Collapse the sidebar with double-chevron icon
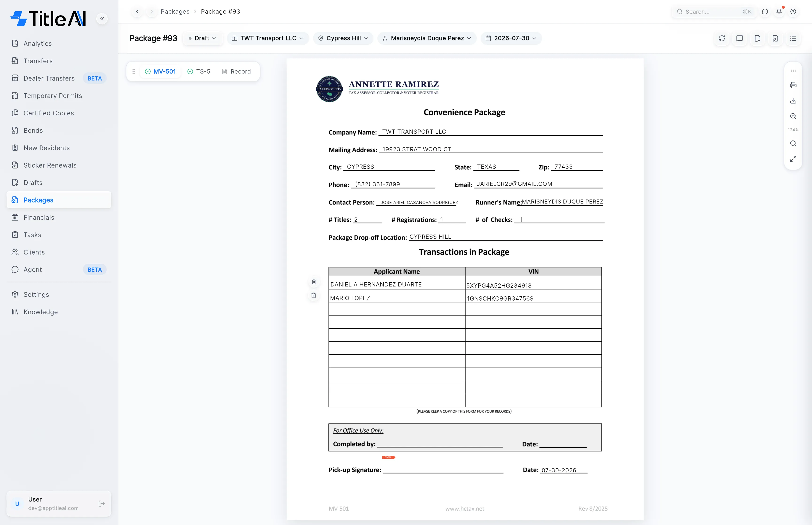The width and height of the screenshot is (812, 525). click(x=102, y=19)
